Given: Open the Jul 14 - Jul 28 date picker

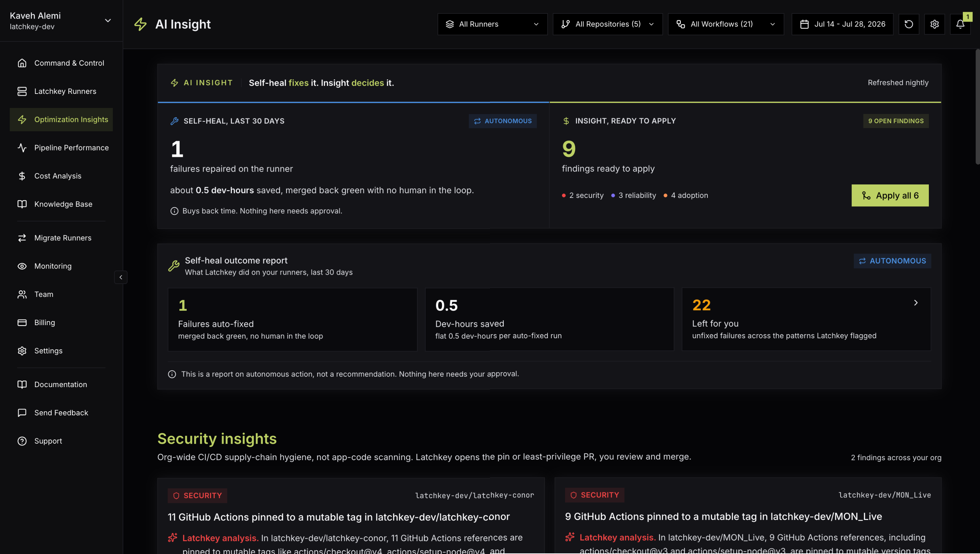Looking at the screenshot, I should (x=842, y=24).
